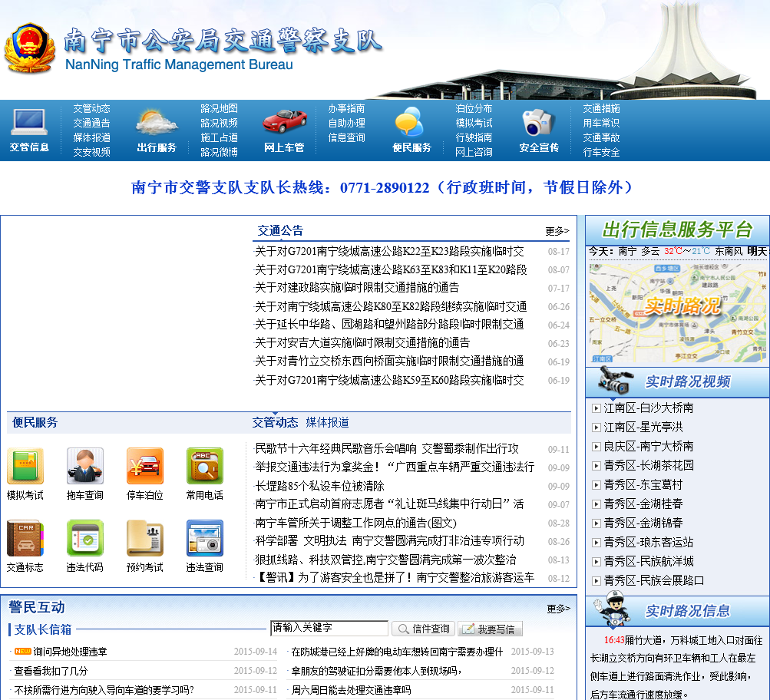Screen dimensions: 770x700
Task: Open the 停车泊位 parking icon
Action: tap(145, 467)
